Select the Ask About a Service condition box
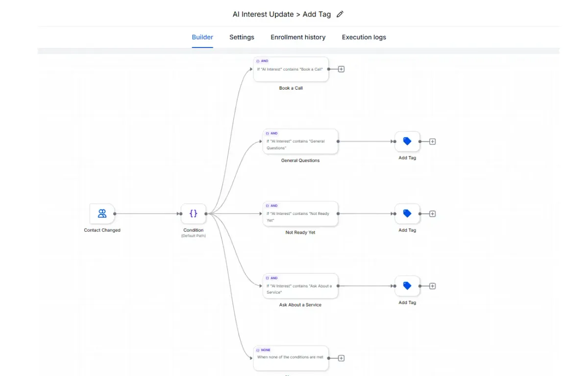The height and width of the screenshot is (376, 588). (x=300, y=286)
